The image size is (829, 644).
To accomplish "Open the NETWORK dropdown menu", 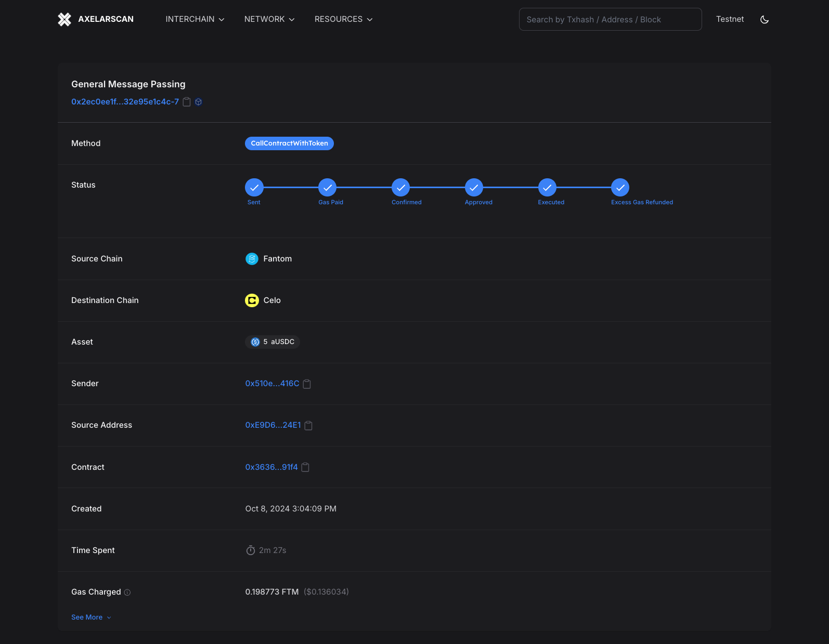I will coord(269,19).
